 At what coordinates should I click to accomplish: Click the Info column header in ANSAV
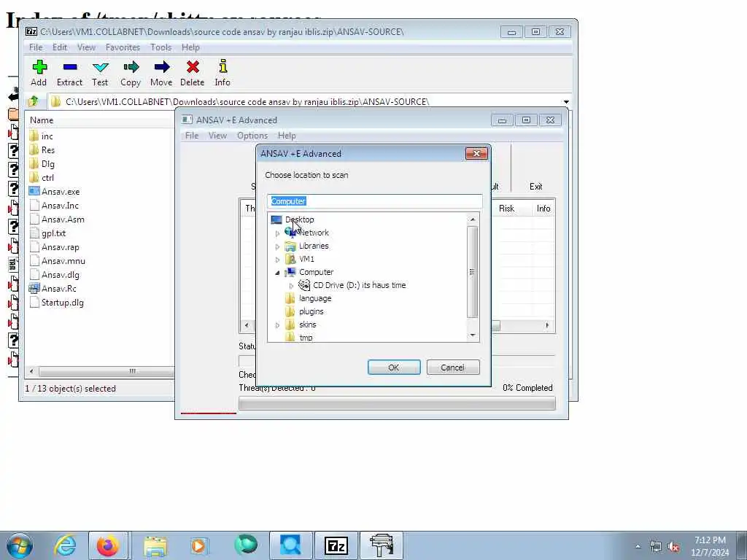(543, 209)
